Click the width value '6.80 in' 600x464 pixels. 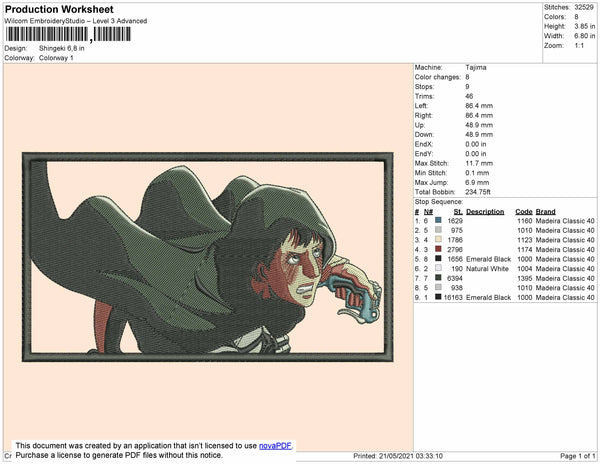pos(584,36)
